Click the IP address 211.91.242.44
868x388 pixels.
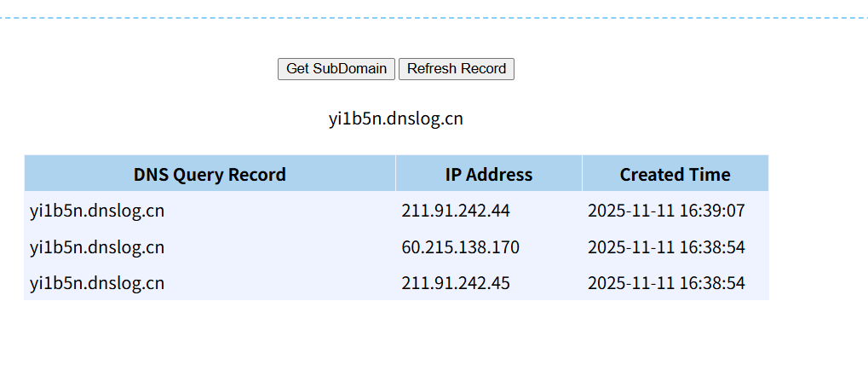[456, 211]
